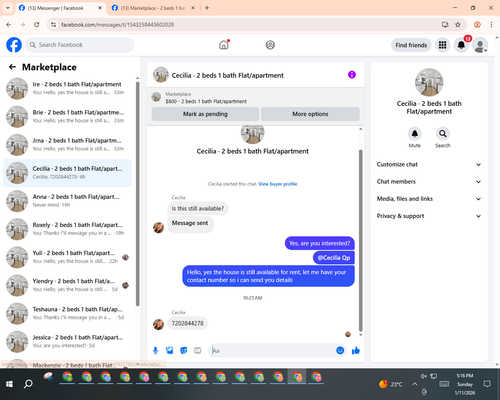Search in conversation magnifier icon
This screenshot has width=500, height=400.
point(443,134)
